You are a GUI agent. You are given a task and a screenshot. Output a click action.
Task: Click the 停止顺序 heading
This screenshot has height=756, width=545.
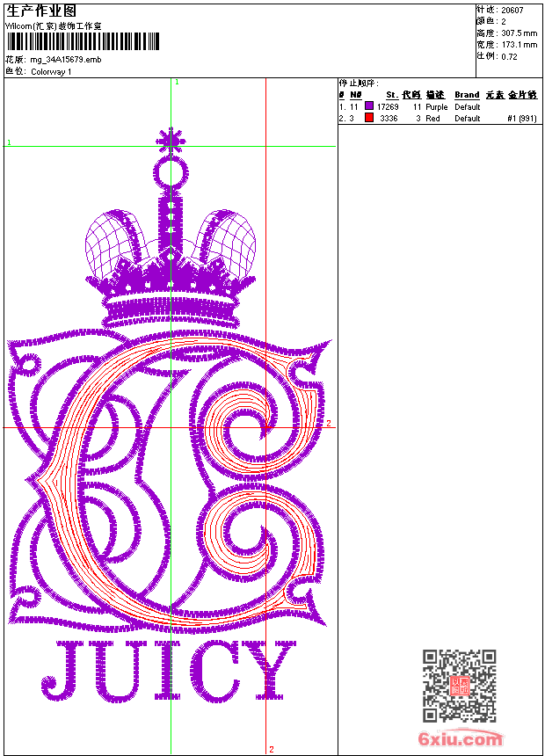coord(359,84)
